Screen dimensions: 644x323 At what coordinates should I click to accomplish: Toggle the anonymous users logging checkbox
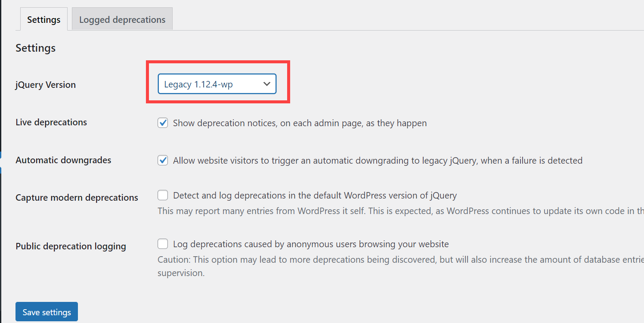tap(163, 244)
